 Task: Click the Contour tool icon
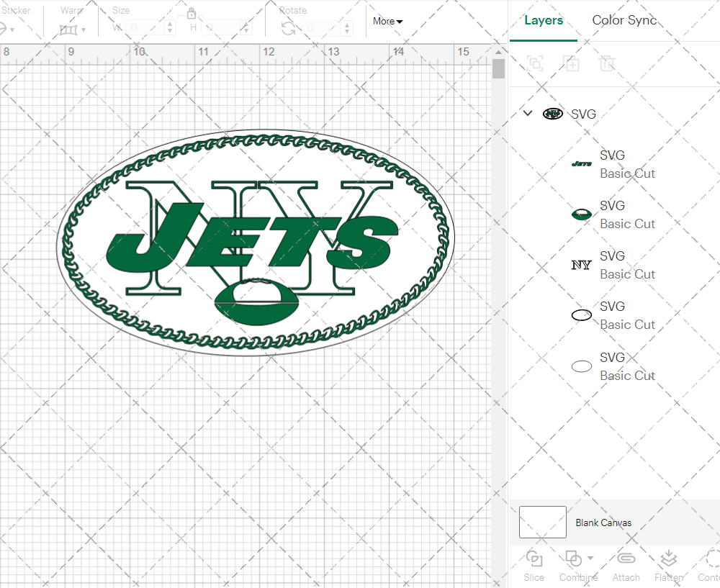pos(713,558)
